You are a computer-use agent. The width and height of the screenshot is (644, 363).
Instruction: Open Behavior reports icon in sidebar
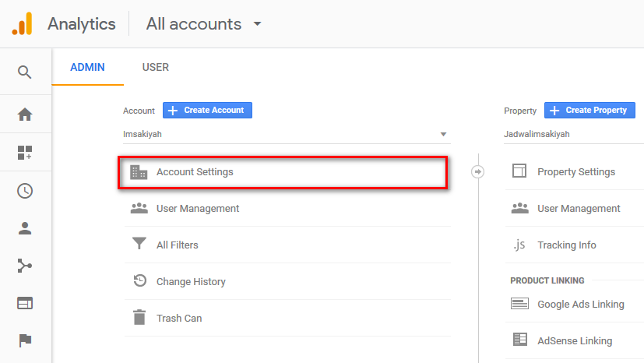tap(25, 303)
